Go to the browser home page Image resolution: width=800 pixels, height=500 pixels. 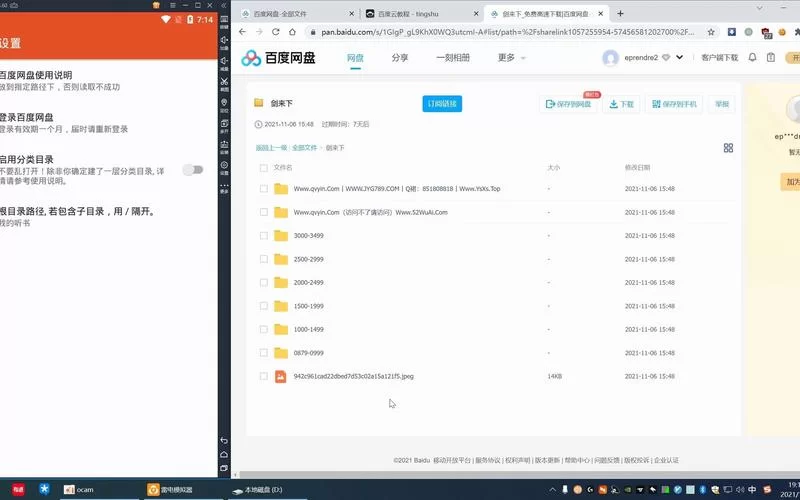[x=292, y=32]
